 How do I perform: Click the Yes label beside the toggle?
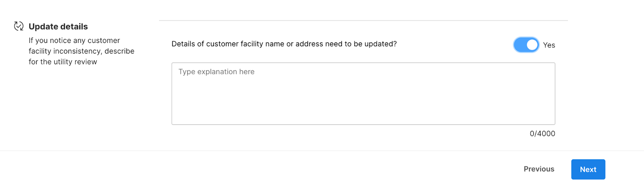pos(549,45)
